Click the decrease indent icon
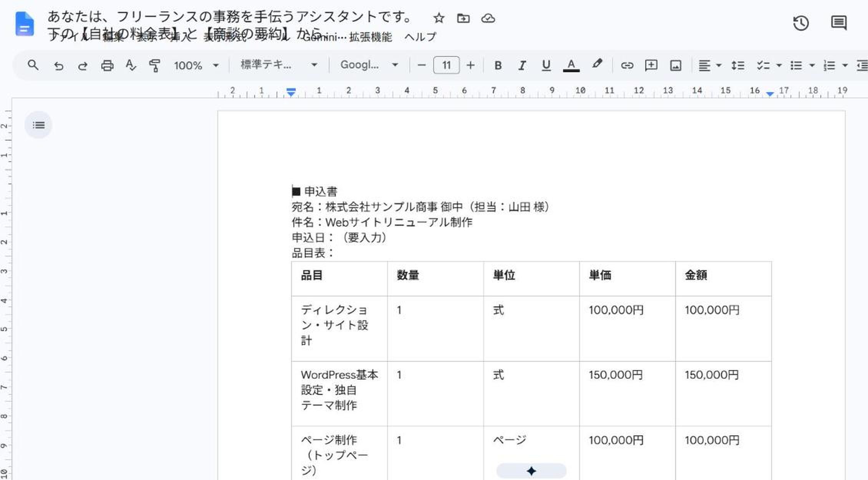This screenshot has width=868, height=480. tap(862, 66)
